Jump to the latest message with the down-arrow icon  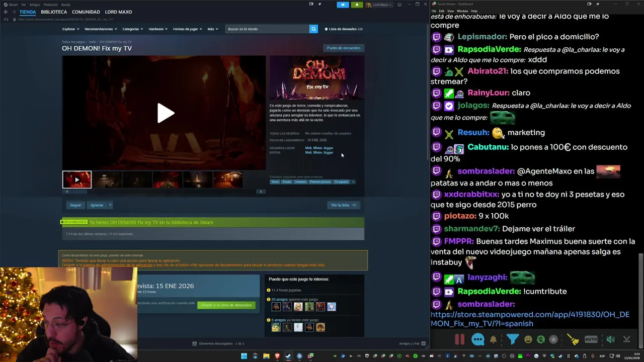(x=626, y=339)
